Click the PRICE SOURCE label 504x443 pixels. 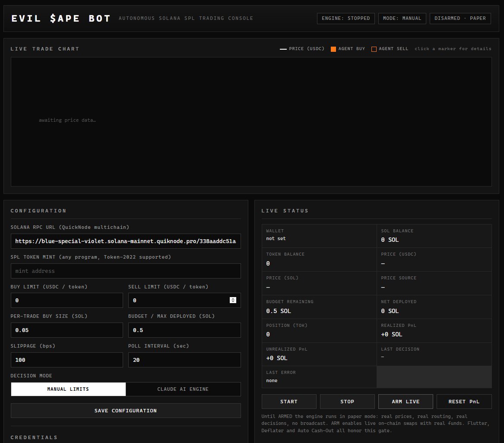point(399,278)
